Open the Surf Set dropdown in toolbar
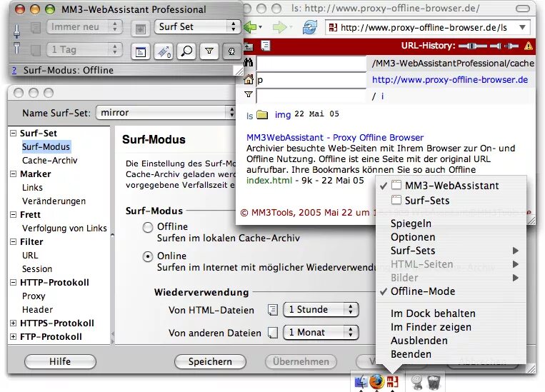Screen dimensions: 545x392 (196, 26)
